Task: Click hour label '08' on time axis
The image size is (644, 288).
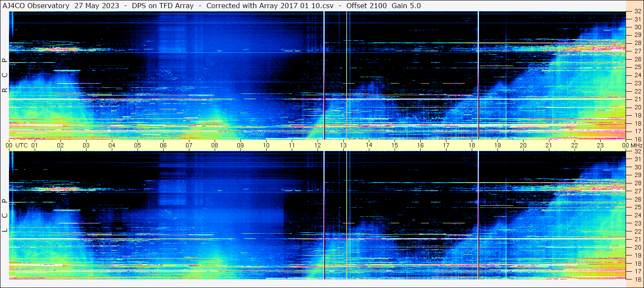Action: pos(215,145)
